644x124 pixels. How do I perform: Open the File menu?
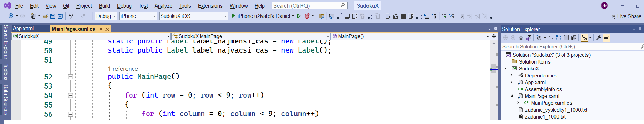(x=19, y=6)
